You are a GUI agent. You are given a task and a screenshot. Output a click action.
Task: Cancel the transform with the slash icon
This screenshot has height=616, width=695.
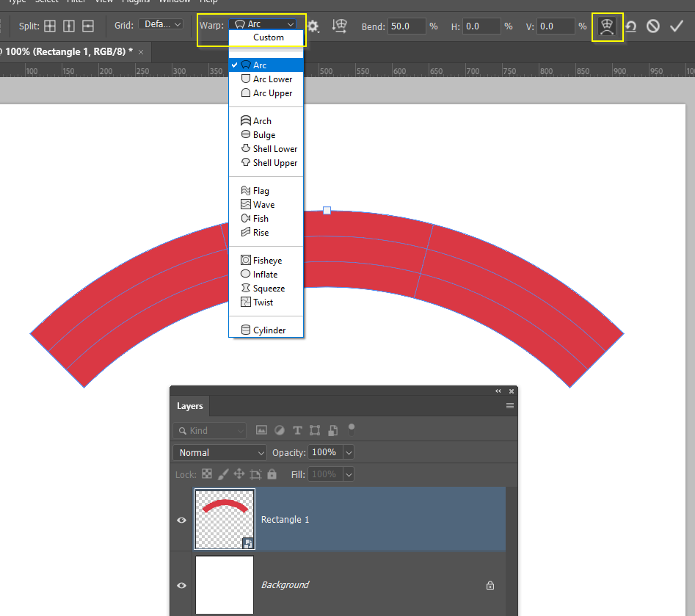(x=653, y=26)
